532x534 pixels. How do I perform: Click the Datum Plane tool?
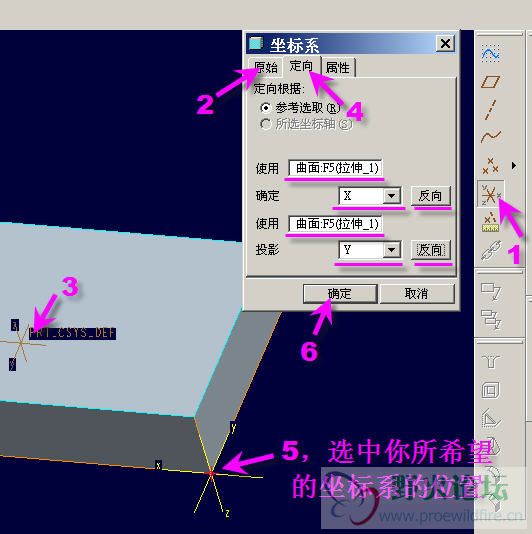click(x=490, y=82)
